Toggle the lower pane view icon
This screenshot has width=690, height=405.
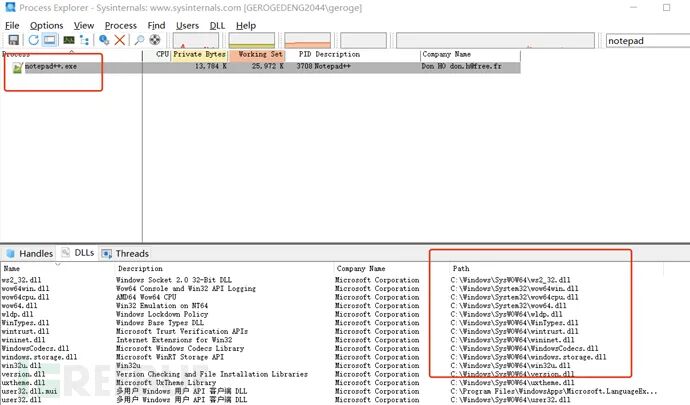[50, 40]
